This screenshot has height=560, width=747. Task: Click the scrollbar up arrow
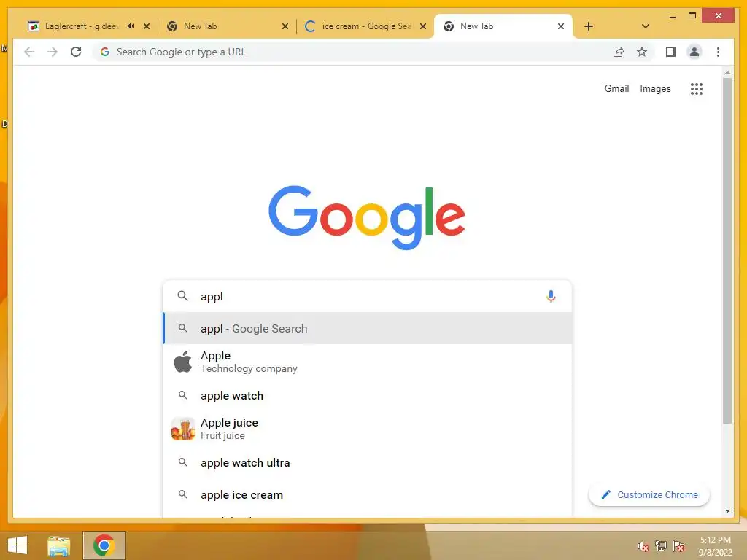tap(727, 72)
